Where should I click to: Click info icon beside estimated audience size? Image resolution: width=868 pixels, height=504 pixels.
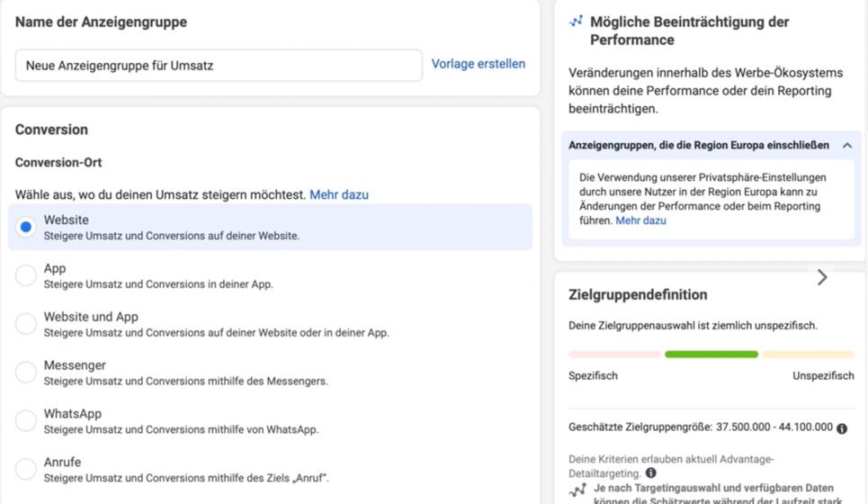coord(842,428)
